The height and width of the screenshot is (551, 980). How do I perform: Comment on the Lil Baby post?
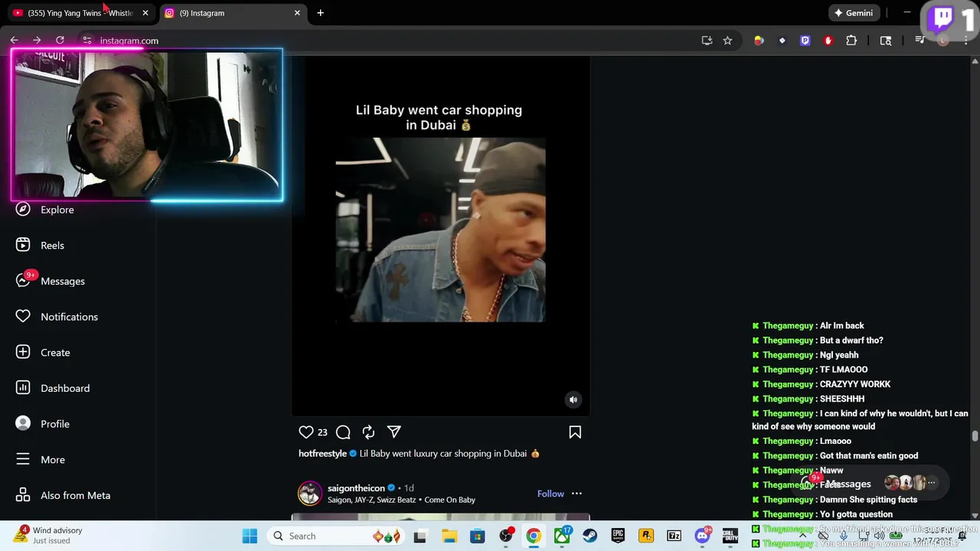point(343,432)
